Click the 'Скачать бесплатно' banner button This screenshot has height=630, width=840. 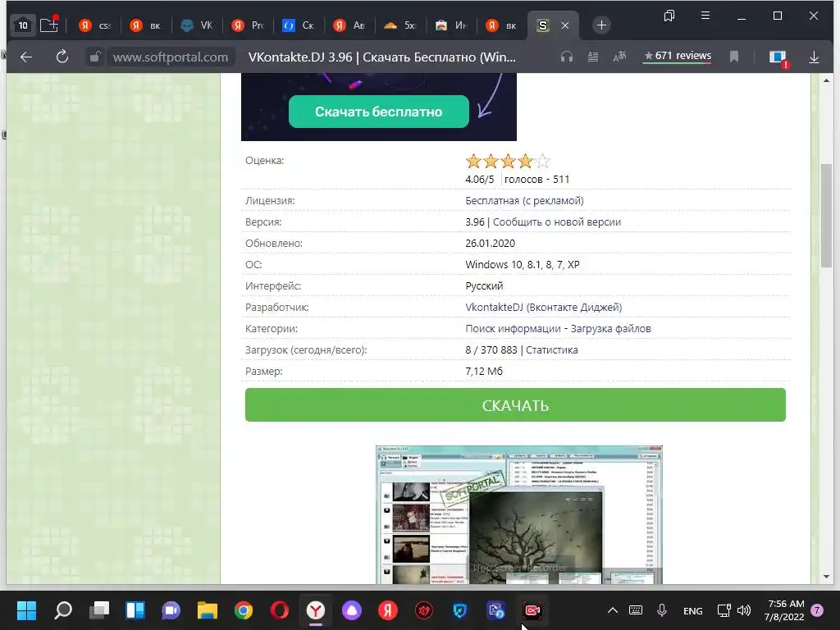coord(379,112)
